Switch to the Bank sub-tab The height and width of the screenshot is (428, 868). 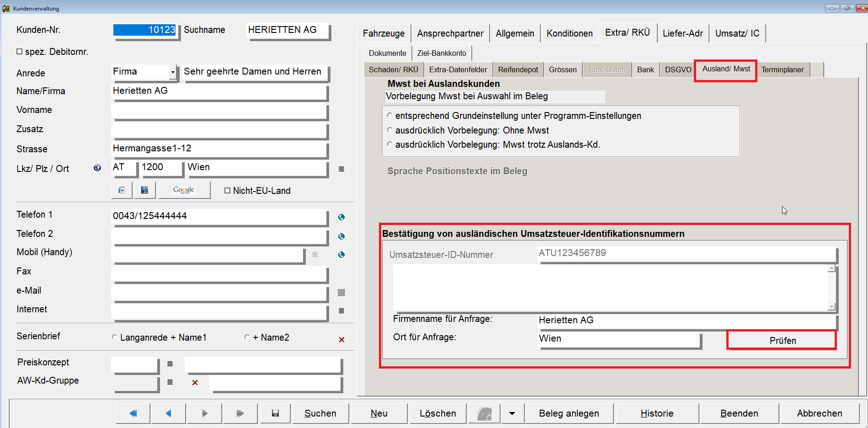tap(645, 70)
